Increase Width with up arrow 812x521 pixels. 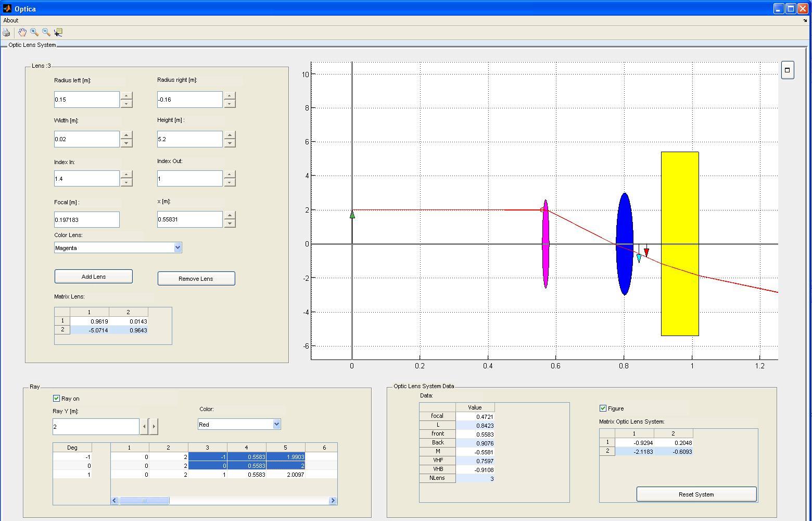point(126,135)
